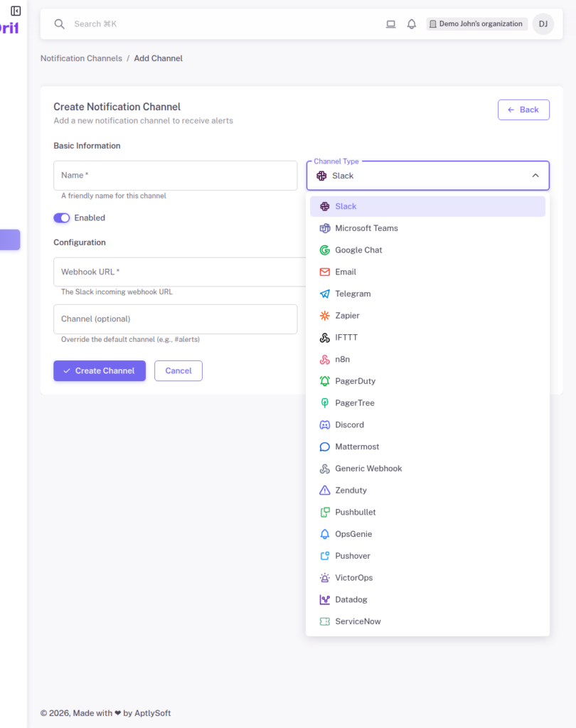Click the notification bell icon
The width and height of the screenshot is (576, 728).
tap(411, 23)
